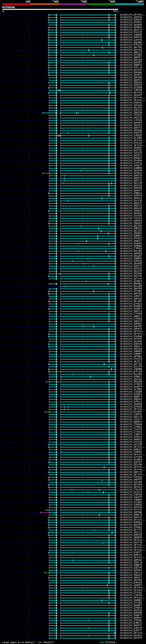Image resolution: width=146 pixels, height=644 pixels.
Task: Select hit UniRef100_B6SJU5
Action: pyautogui.click(x=131, y=183)
